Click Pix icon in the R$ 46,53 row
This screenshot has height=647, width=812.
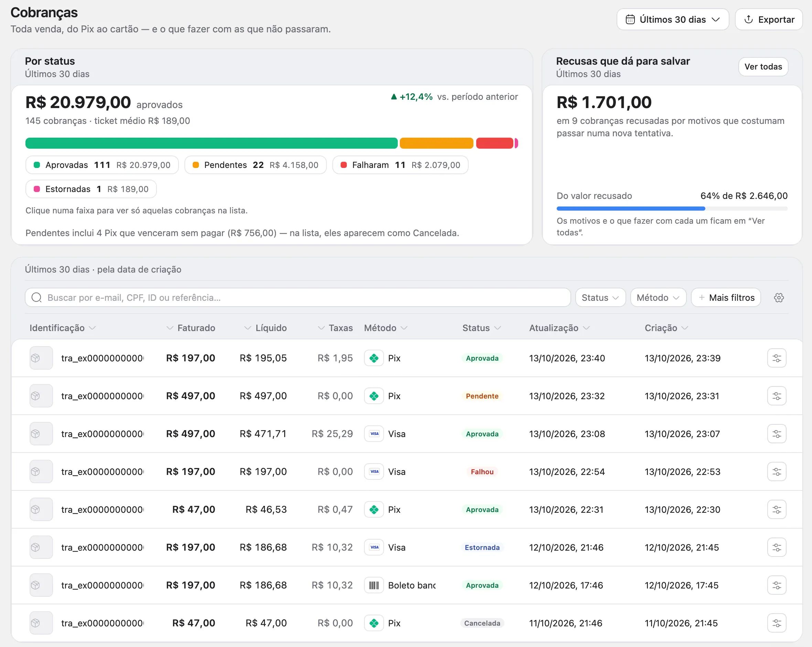pyautogui.click(x=374, y=509)
